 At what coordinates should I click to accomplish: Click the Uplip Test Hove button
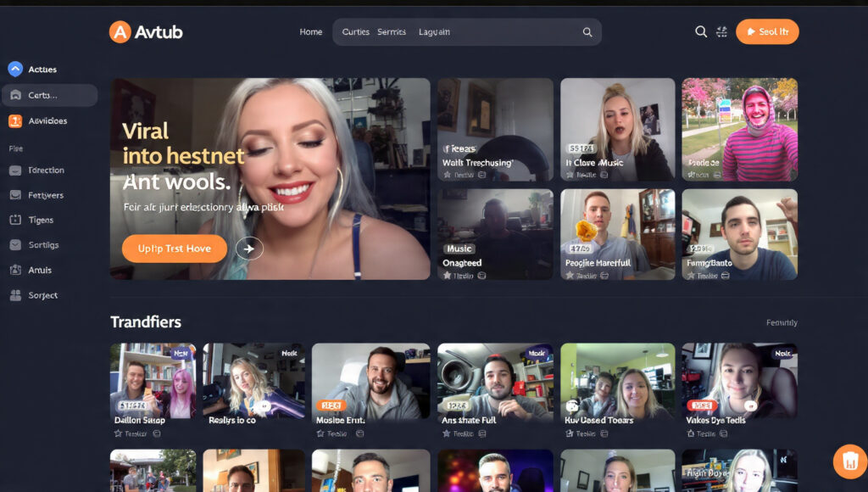[174, 249]
